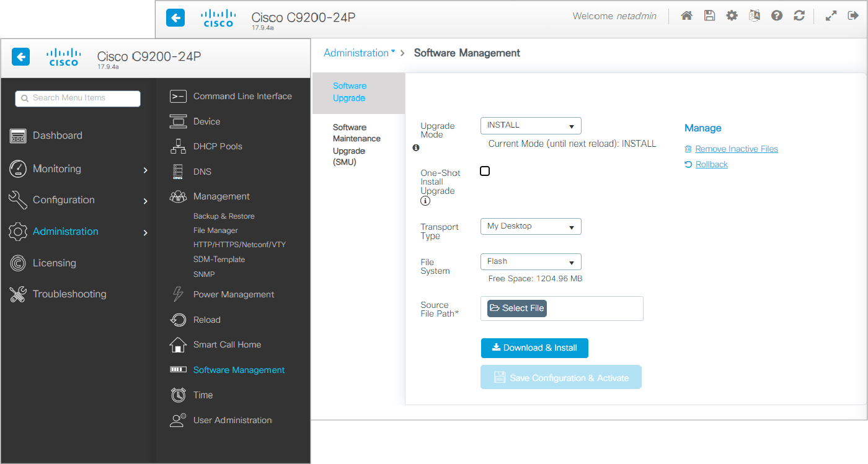Click the Logout icon at top right
This screenshot has width=868, height=464.
coord(853,16)
